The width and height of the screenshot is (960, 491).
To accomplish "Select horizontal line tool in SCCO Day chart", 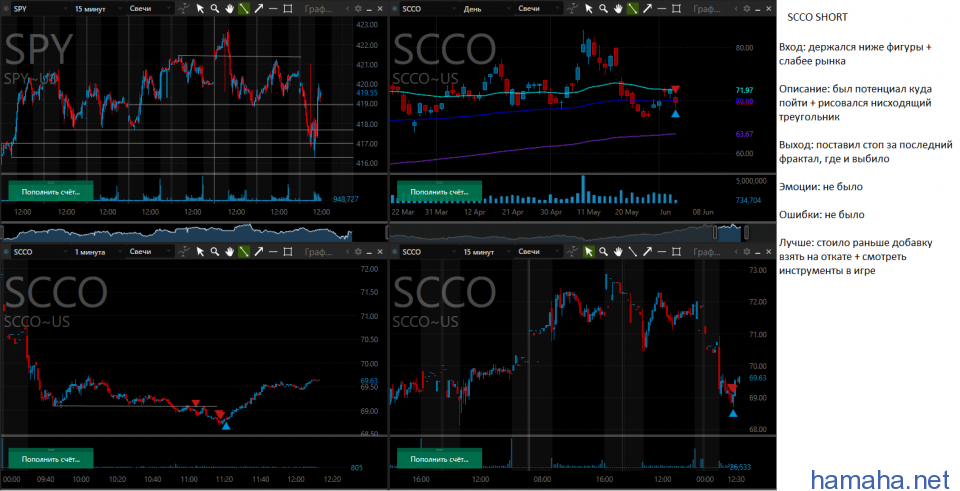I will pyautogui.click(x=661, y=9).
